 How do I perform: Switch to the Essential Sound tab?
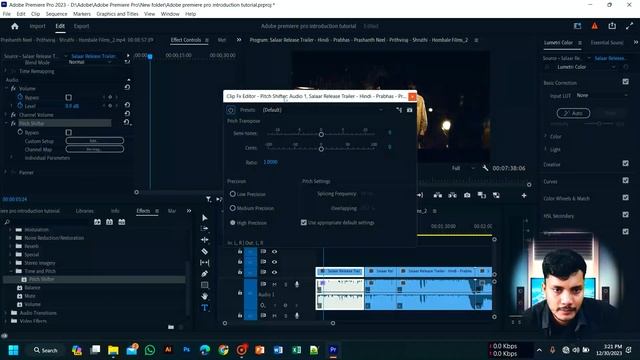pos(607,42)
